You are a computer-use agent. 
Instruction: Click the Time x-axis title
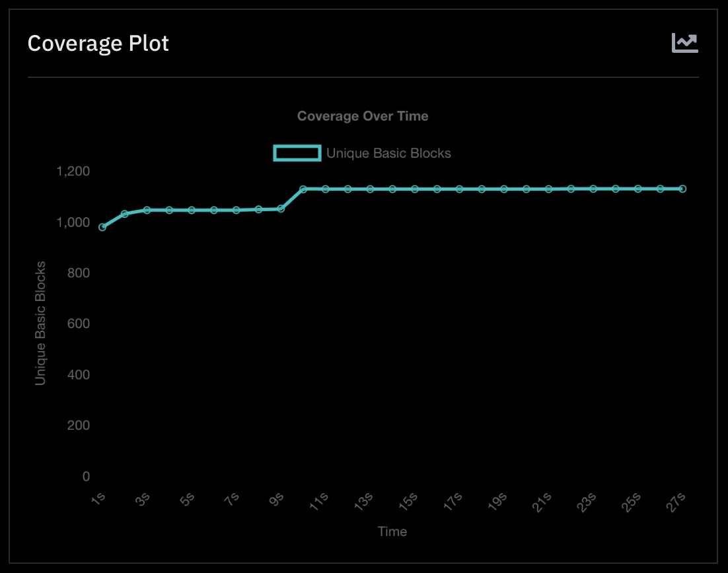[392, 531]
